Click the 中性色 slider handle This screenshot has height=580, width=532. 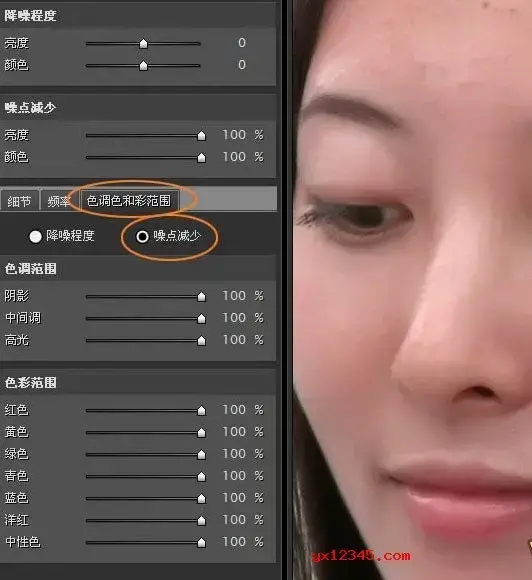(x=202, y=542)
